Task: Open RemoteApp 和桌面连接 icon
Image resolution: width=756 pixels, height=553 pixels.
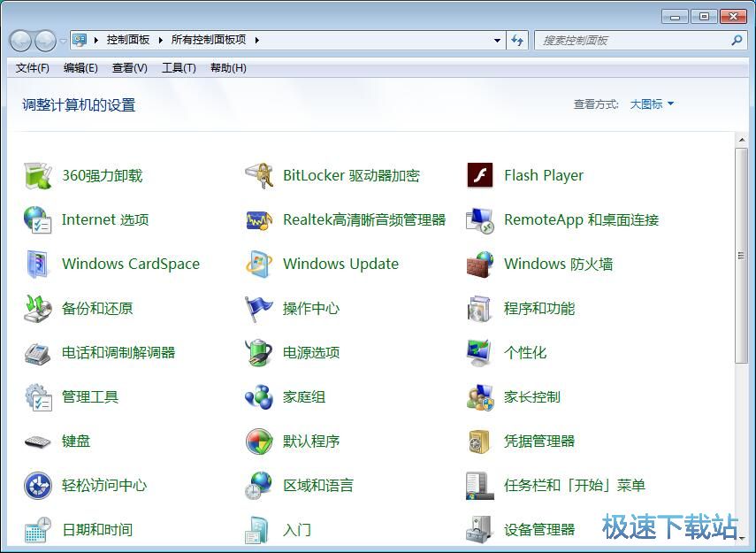Action: click(x=480, y=220)
